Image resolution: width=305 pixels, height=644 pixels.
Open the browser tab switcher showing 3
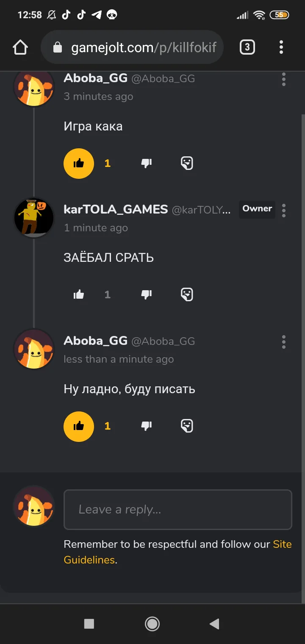pyautogui.click(x=247, y=47)
